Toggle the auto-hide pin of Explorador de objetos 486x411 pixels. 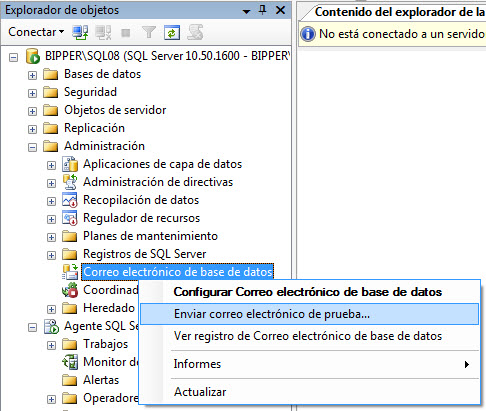click(263, 10)
